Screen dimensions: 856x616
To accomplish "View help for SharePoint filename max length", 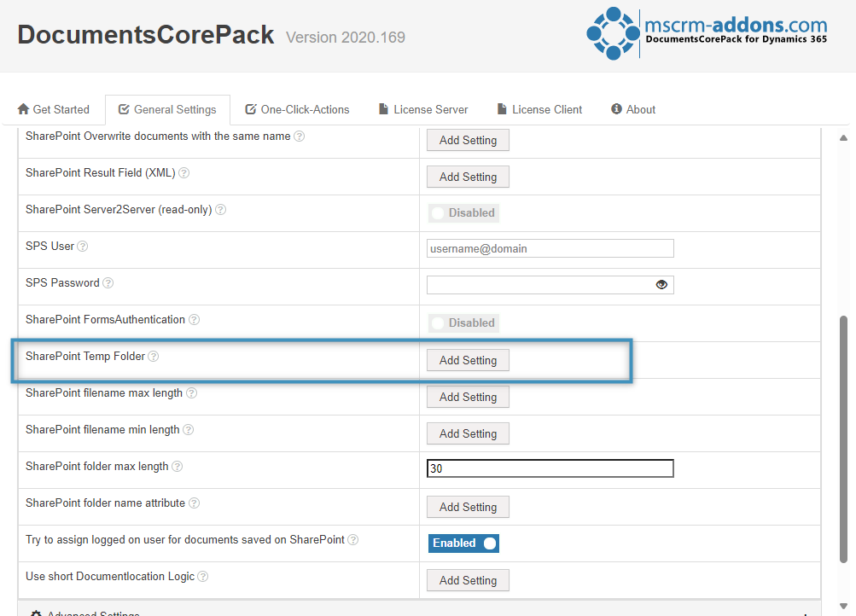I will point(191,392).
